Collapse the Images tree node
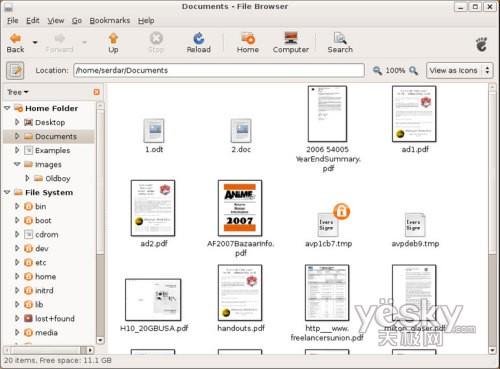Image resolution: width=500 pixels, height=369 pixels. click(17, 164)
